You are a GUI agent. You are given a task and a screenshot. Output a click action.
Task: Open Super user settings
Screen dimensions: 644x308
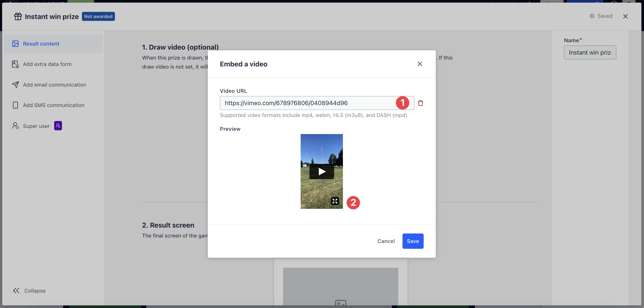tap(36, 126)
